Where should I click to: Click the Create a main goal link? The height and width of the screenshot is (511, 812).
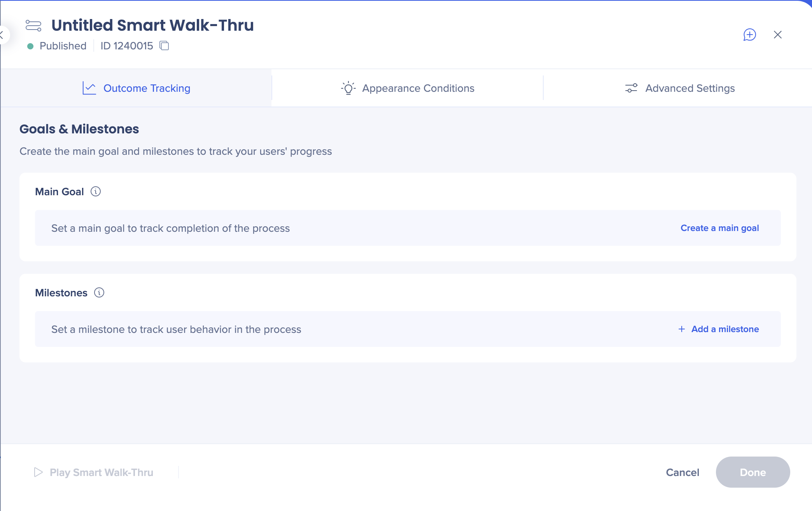[719, 228]
